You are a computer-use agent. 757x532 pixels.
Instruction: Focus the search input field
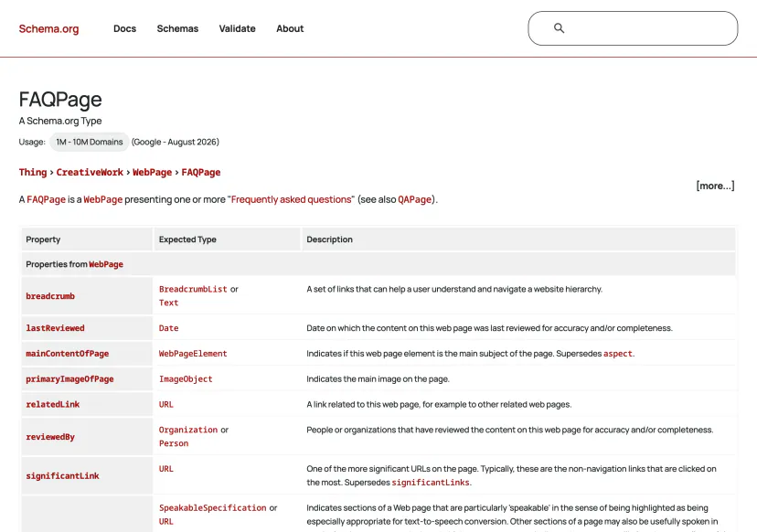point(633,28)
